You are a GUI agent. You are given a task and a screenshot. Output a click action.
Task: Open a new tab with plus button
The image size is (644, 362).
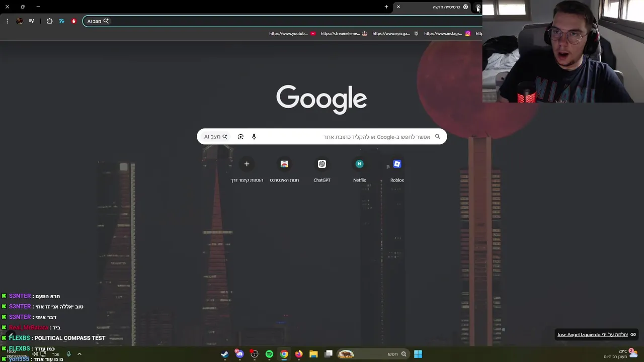386,7
